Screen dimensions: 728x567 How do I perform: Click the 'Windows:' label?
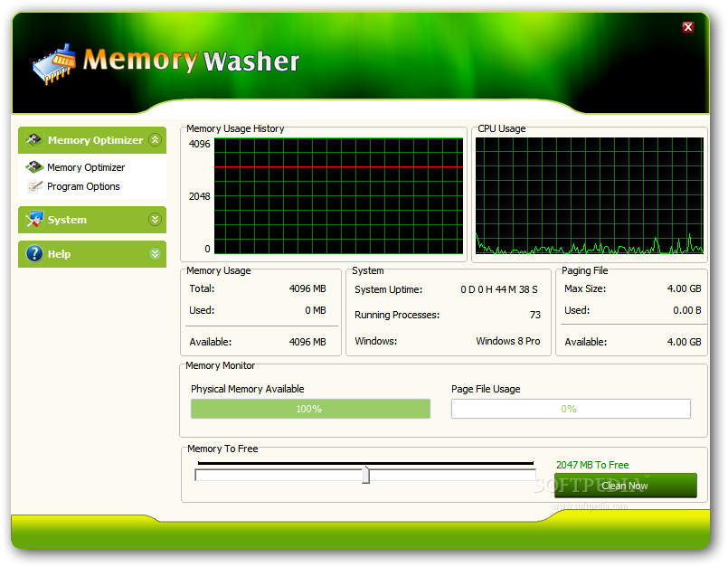(x=376, y=341)
